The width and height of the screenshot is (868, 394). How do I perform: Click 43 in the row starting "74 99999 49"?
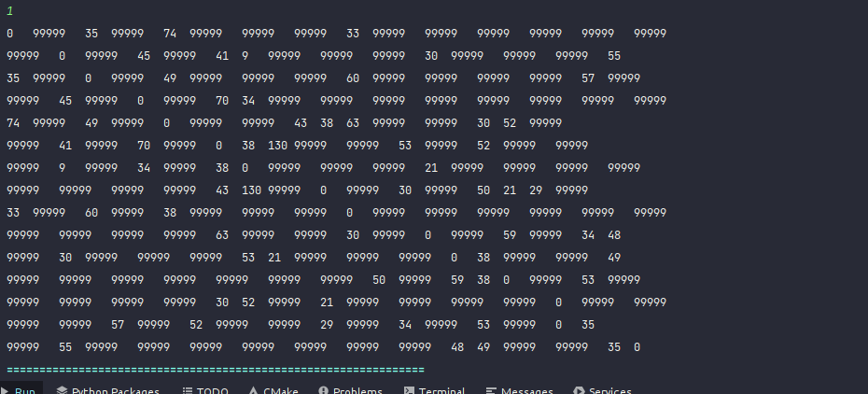click(301, 123)
